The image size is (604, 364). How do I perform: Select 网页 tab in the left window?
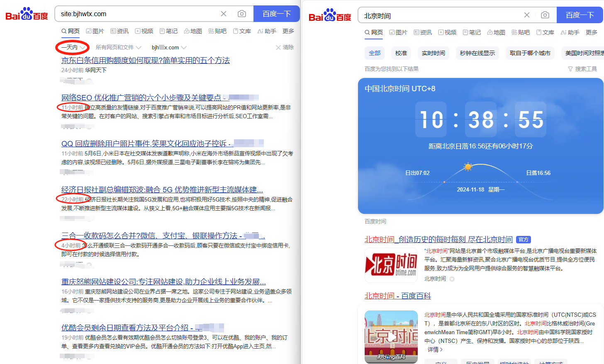[x=71, y=31]
